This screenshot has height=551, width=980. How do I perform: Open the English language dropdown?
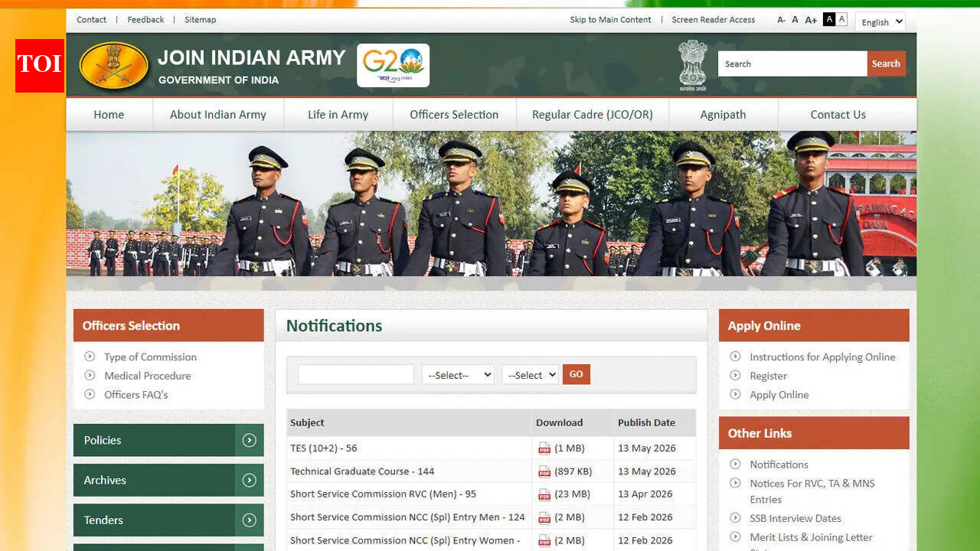880,22
